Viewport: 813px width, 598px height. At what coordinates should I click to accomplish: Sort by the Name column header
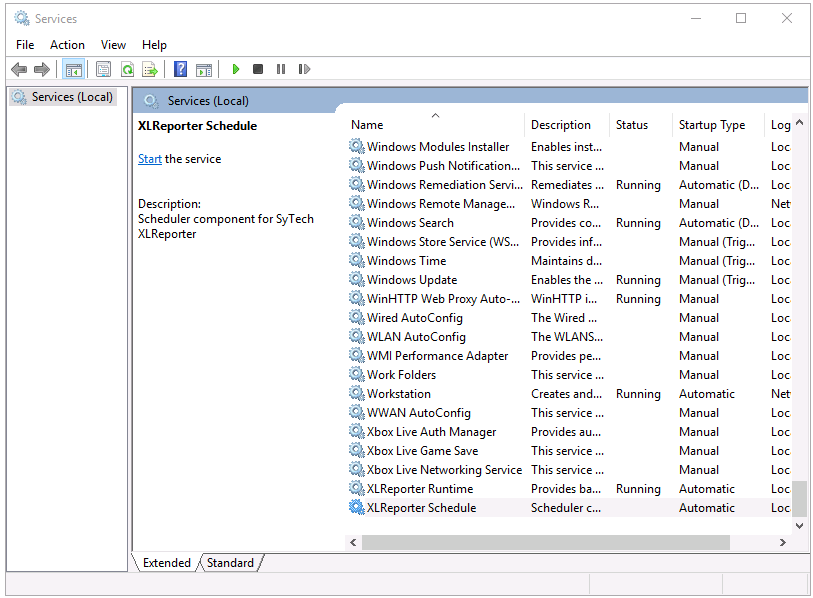tap(434, 125)
